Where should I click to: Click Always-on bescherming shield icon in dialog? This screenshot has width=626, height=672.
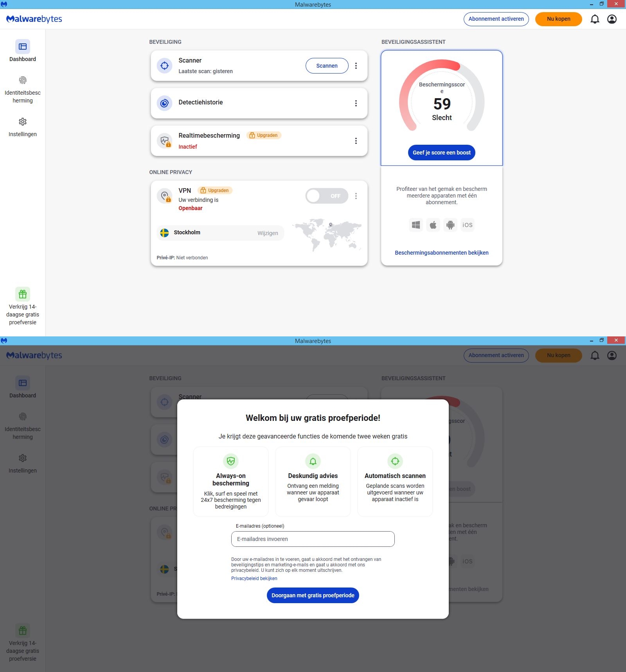(231, 461)
